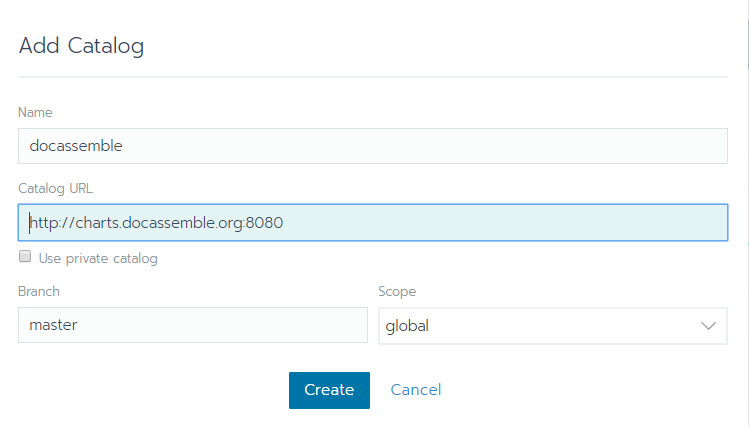Click the "Use private catalog" label text
The height and width of the screenshot is (427, 749).
click(98, 259)
